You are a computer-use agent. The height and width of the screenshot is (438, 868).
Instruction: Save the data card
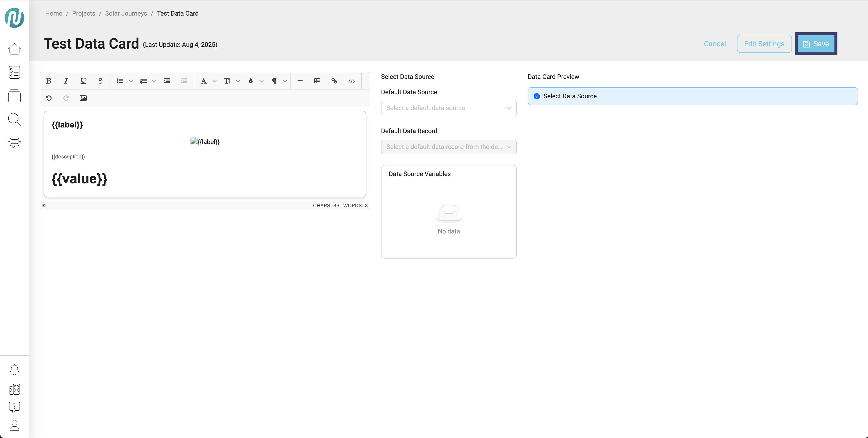click(816, 44)
